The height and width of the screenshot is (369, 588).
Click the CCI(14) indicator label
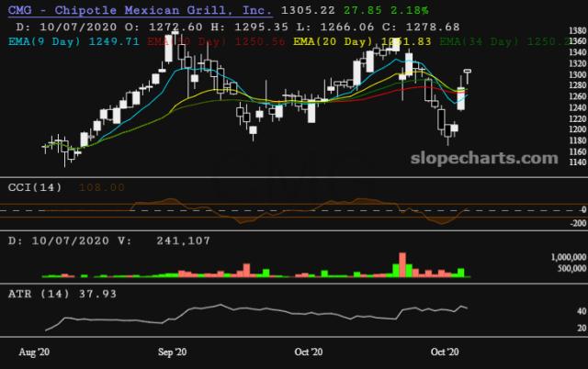pyautogui.click(x=36, y=186)
